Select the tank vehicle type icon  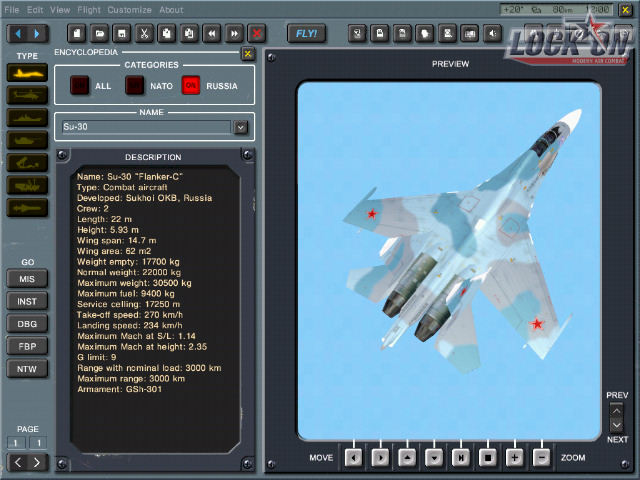(26, 140)
